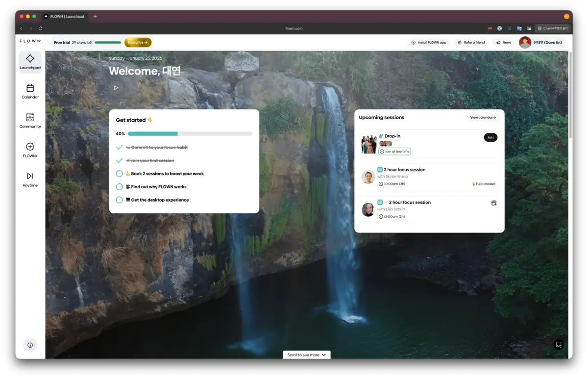This screenshot has width=588, height=379.
Task: Open the '3 hour focus session' title
Action: click(405, 170)
